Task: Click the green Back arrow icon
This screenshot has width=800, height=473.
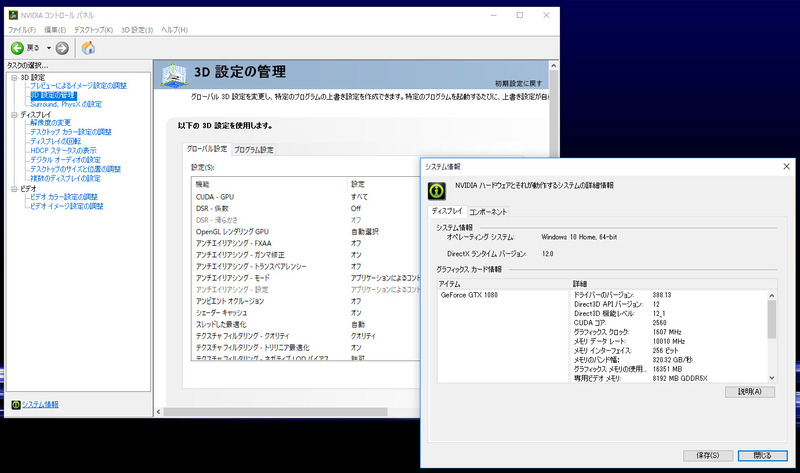Action: click(17, 48)
